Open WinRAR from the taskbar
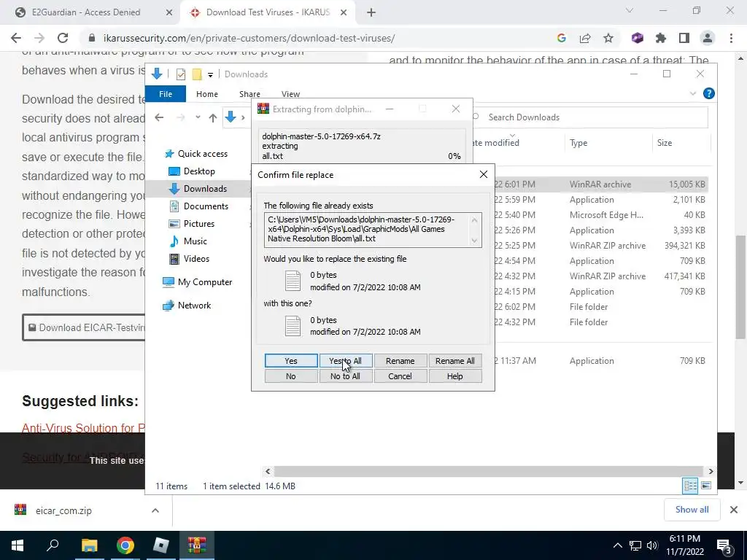This screenshot has width=747, height=560. click(x=197, y=545)
